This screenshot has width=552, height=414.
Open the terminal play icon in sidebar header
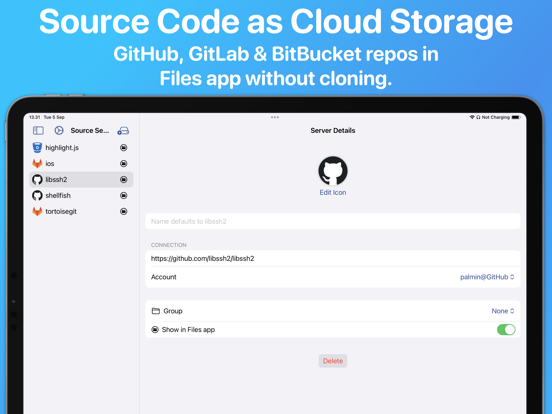(x=59, y=131)
